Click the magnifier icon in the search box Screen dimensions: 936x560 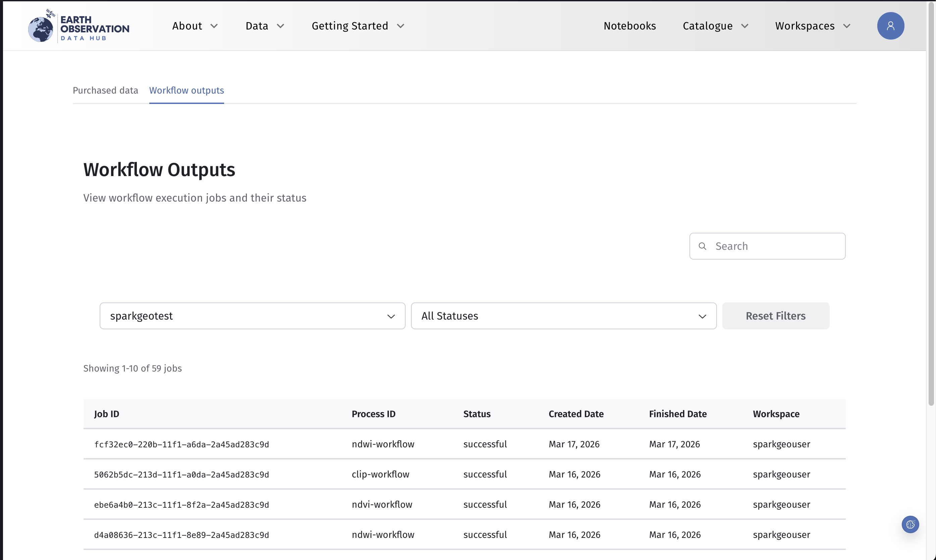[703, 246]
